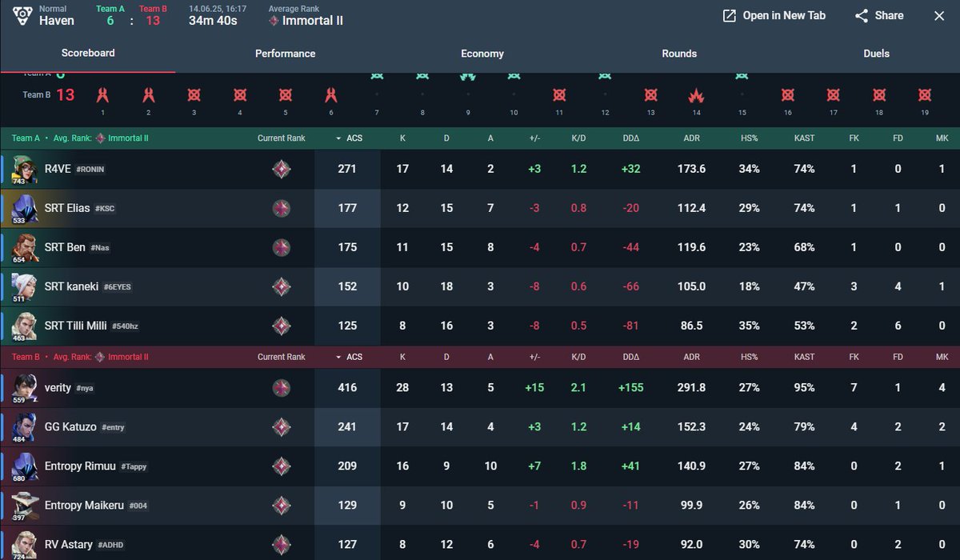
Task: Click SRT kaneki current rank badge
Action: pyautogui.click(x=281, y=286)
